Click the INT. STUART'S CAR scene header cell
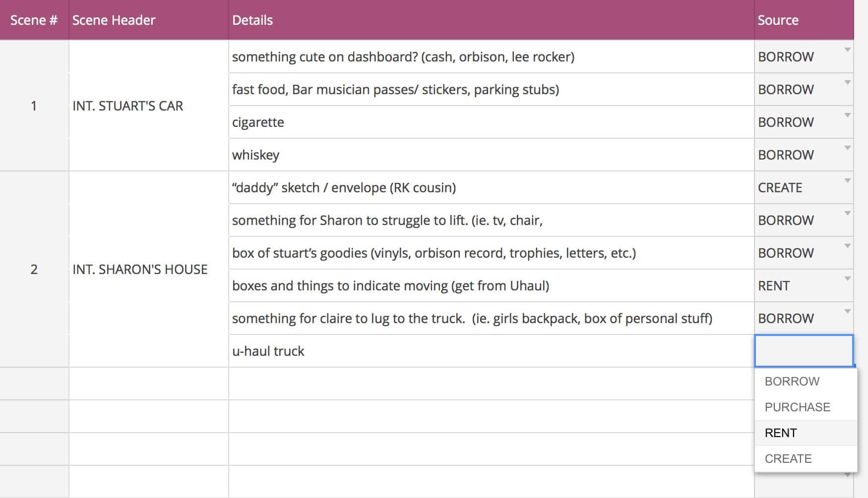Image resolution: width=868 pixels, height=498 pixels. click(x=127, y=106)
